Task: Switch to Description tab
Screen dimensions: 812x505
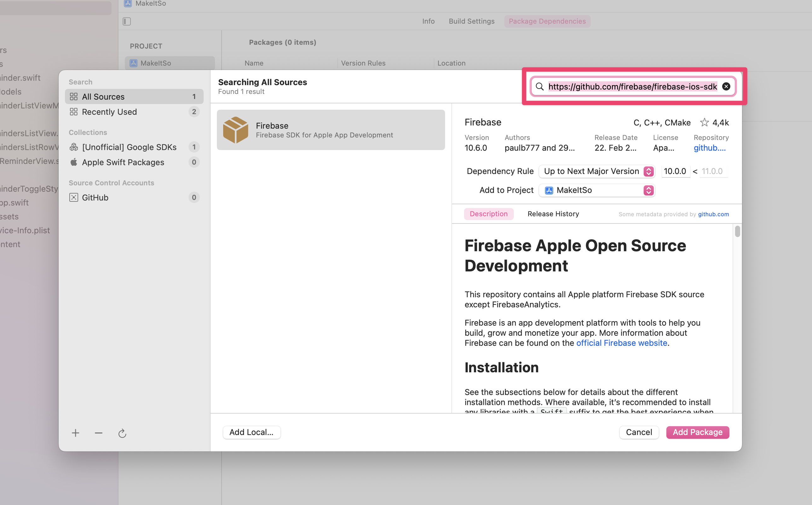Action: point(489,214)
